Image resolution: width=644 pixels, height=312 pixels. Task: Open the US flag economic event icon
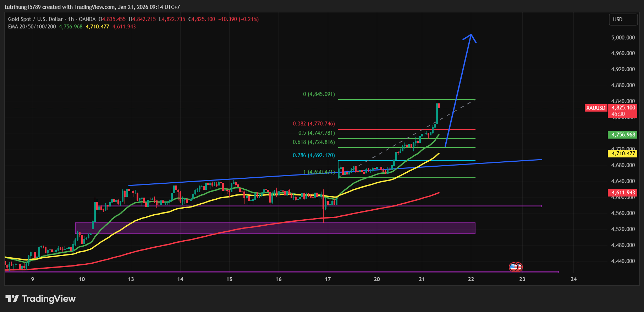[513, 267]
